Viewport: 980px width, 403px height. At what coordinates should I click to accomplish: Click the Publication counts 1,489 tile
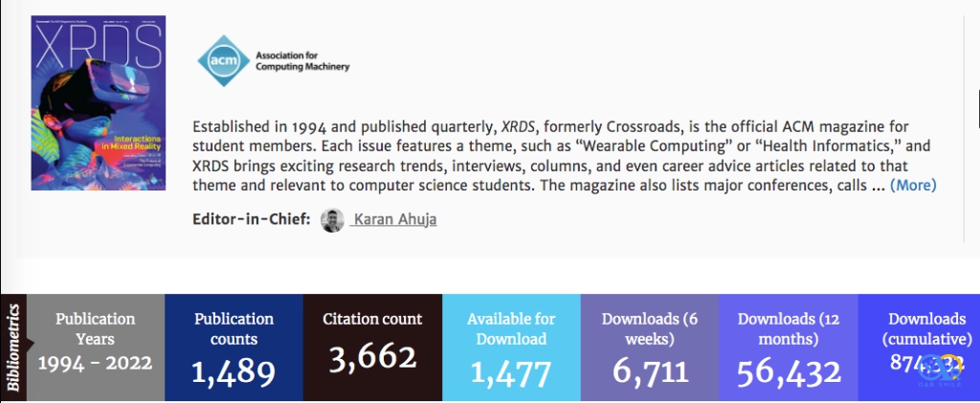click(234, 347)
